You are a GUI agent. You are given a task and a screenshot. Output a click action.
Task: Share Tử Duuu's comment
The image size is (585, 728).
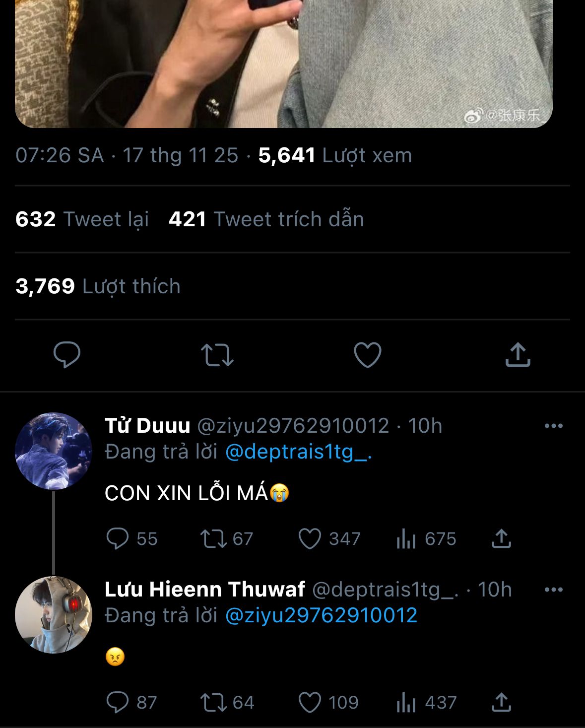point(501,539)
